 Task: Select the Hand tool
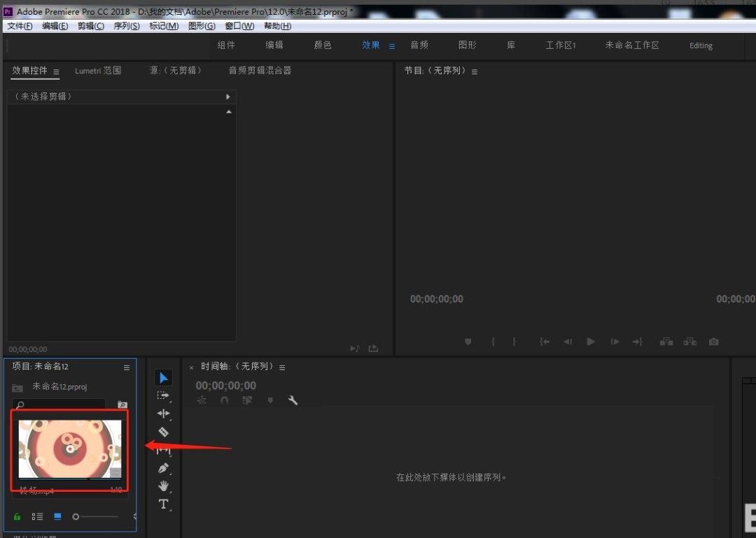click(164, 486)
